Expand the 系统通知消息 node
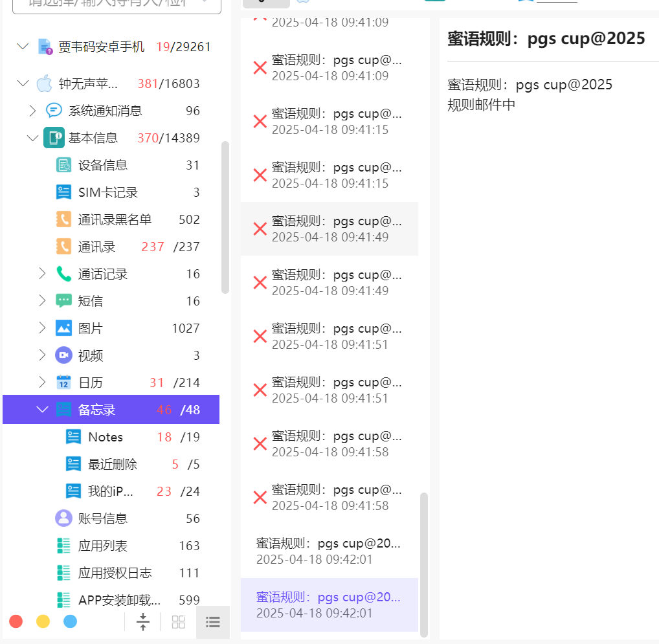The image size is (659, 644). (32, 111)
